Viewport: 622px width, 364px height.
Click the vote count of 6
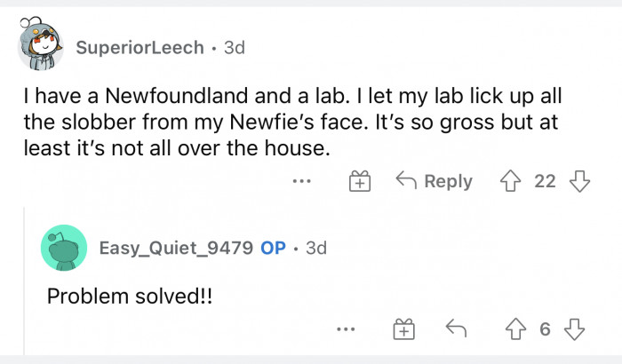tap(545, 330)
